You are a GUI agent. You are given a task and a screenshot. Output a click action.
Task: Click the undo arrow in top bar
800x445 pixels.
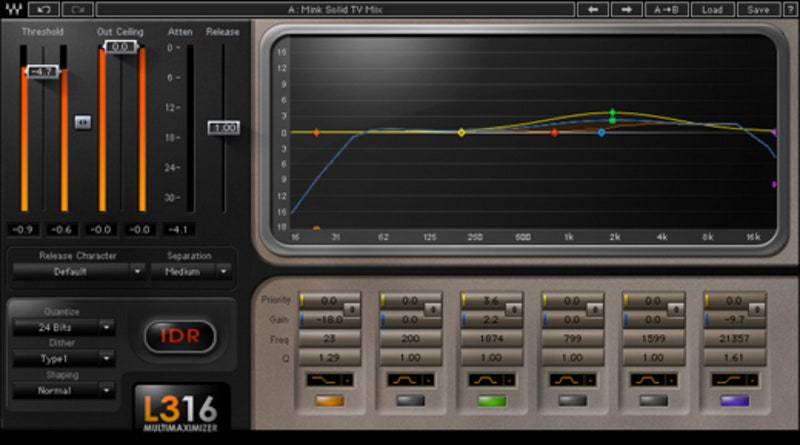coord(42,10)
